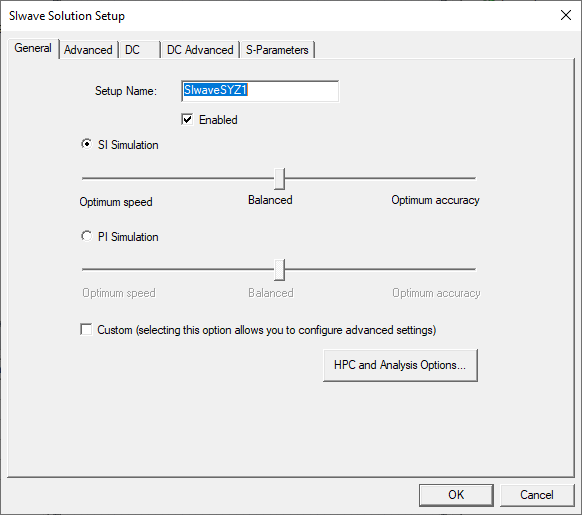Click the Setup Name input field
The image size is (582, 515).
point(260,91)
